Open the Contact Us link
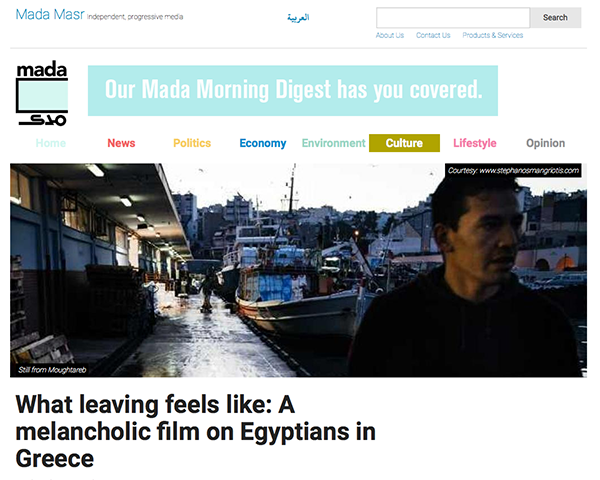The width and height of the screenshot is (600, 480). 433,35
